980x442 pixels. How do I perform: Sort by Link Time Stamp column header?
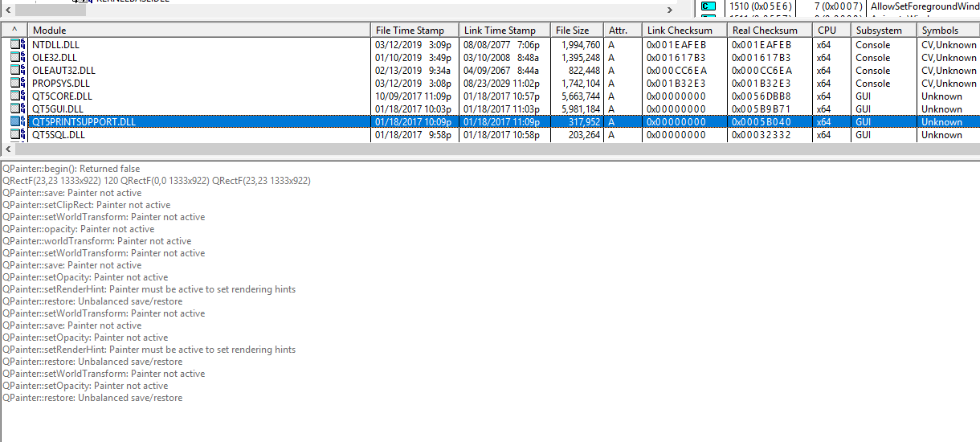click(x=504, y=31)
